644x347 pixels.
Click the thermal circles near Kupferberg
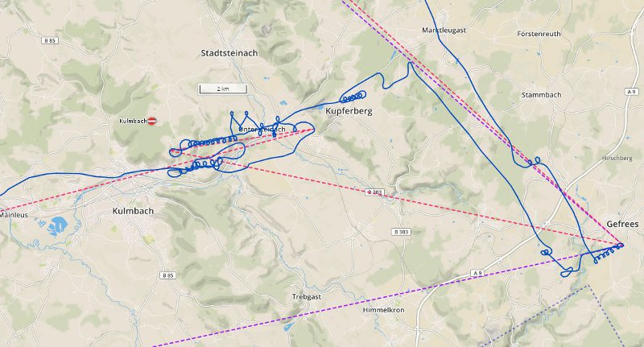point(354,97)
